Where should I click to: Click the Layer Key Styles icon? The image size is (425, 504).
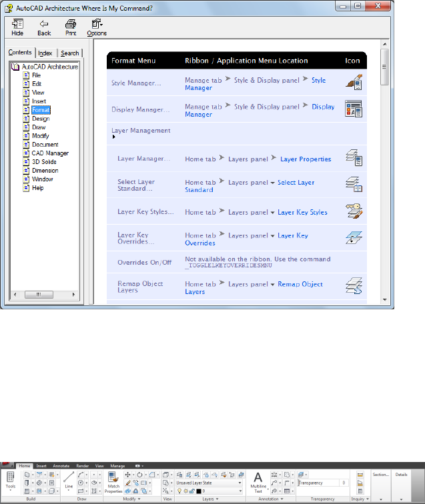coord(354,211)
